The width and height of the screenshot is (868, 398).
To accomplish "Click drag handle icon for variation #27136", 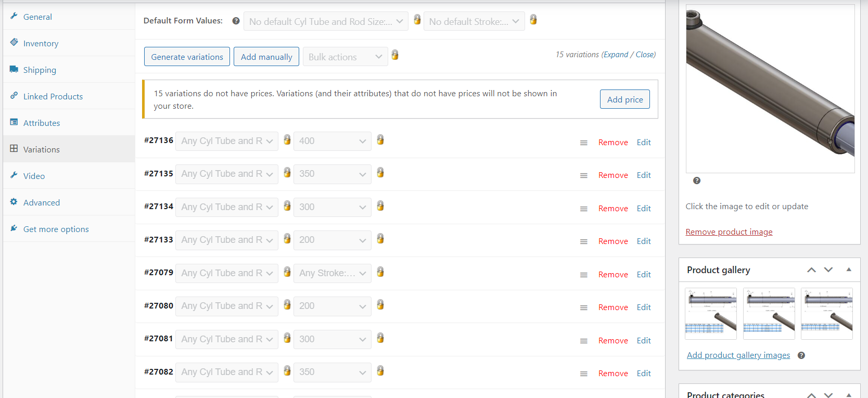I will 584,143.
